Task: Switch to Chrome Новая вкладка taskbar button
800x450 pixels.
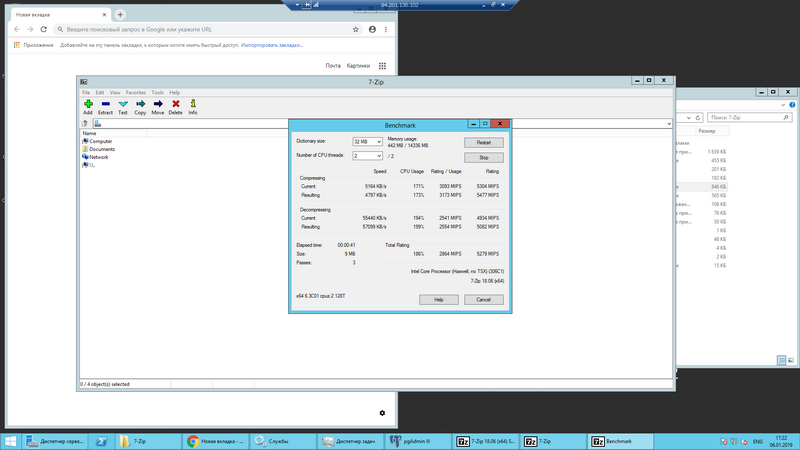Action: [x=215, y=441]
